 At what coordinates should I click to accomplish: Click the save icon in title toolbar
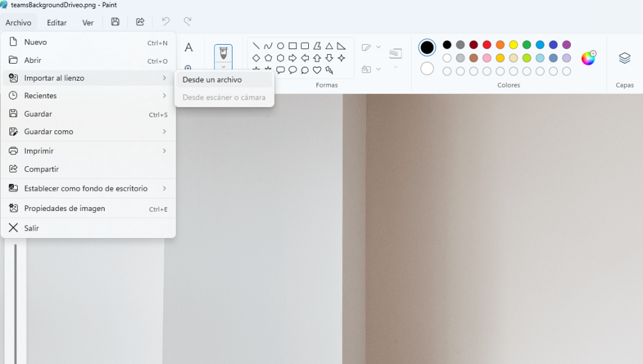(115, 22)
